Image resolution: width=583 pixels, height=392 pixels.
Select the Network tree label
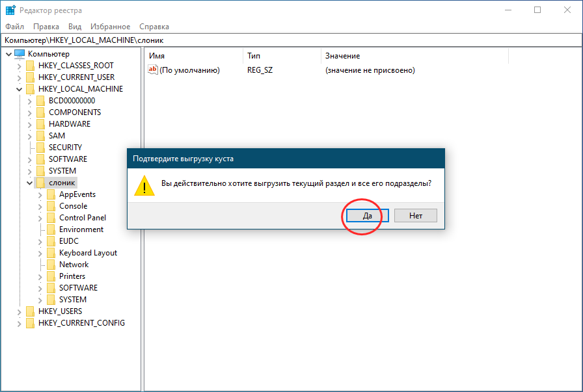tap(74, 265)
